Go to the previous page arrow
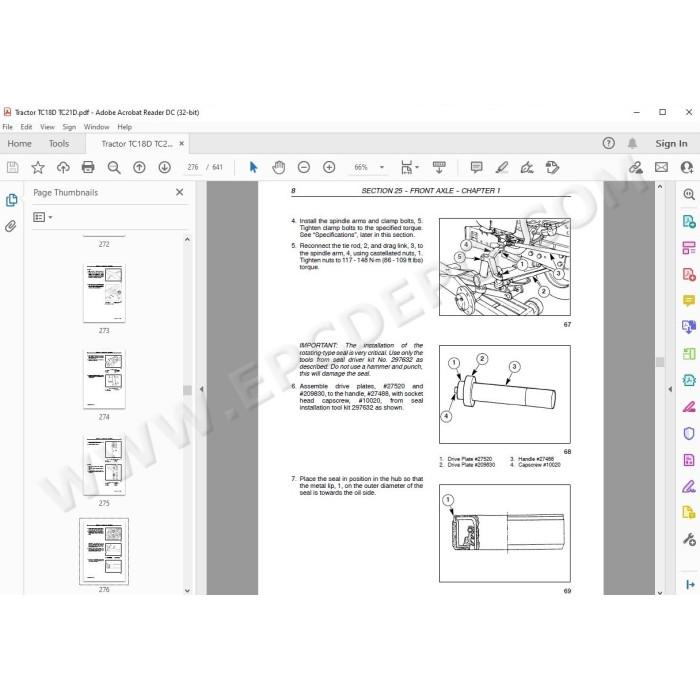This screenshot has height=700, width=700. [x=139, y=167]
